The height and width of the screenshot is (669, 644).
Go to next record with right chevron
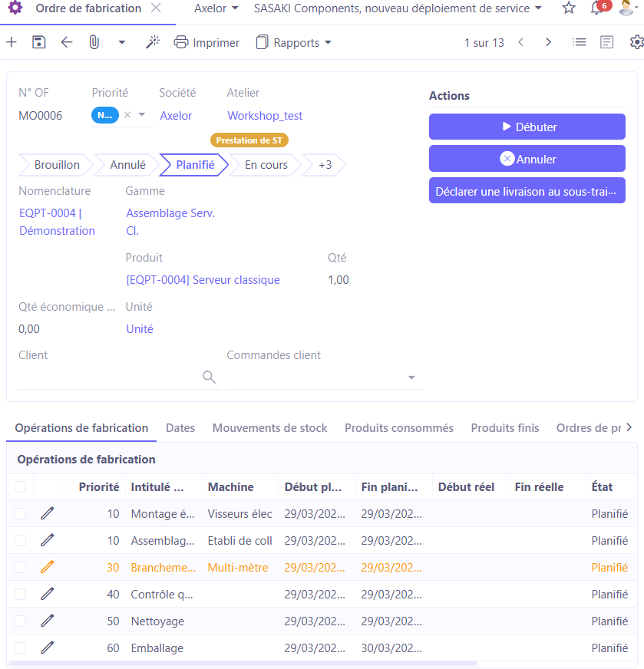(x=548, y=42)
